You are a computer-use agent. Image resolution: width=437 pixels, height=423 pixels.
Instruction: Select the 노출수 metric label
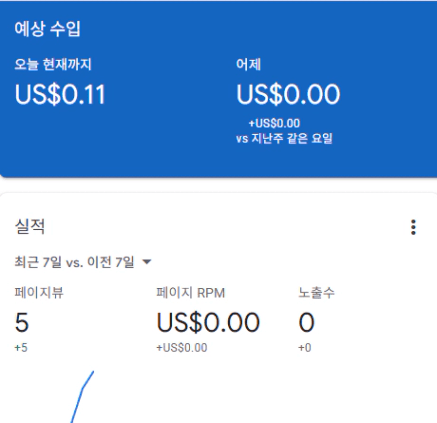coord(316,293)
